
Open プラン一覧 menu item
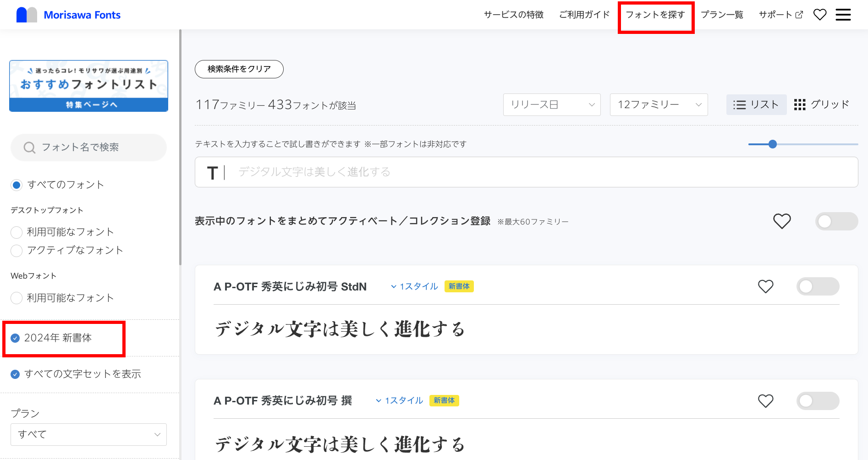[x=722, y=15]
